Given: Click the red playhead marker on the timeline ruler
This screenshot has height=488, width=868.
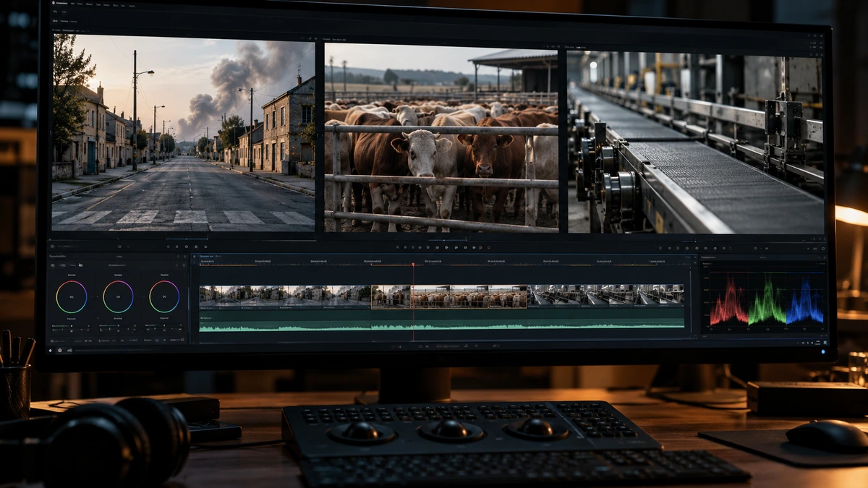Looking at the screenshot, I should coord(413,265).
